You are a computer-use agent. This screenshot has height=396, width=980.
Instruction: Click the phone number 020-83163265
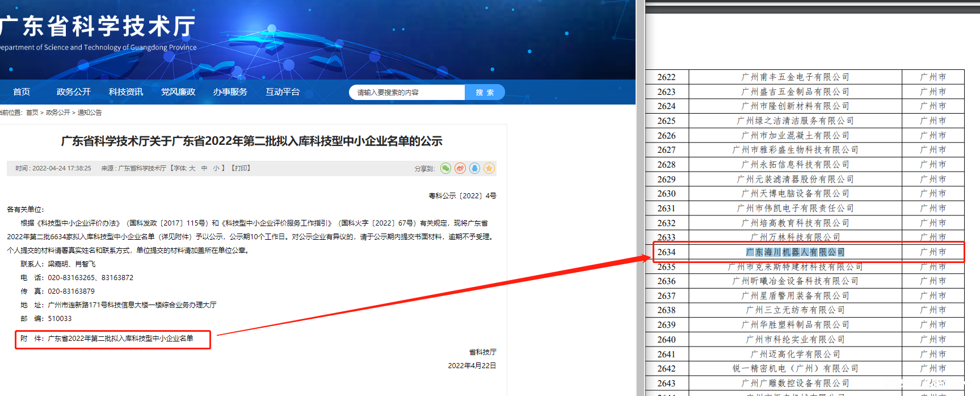[x=71, y=277]
